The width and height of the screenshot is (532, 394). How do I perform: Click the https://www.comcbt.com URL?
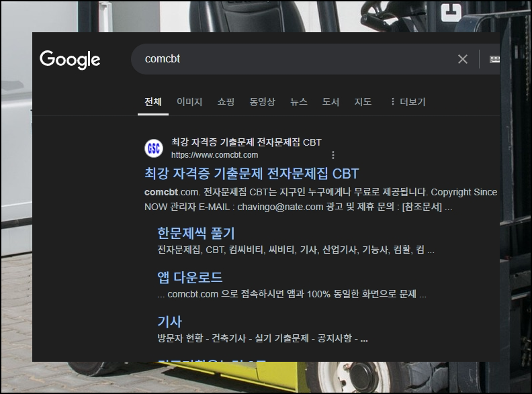214,155
